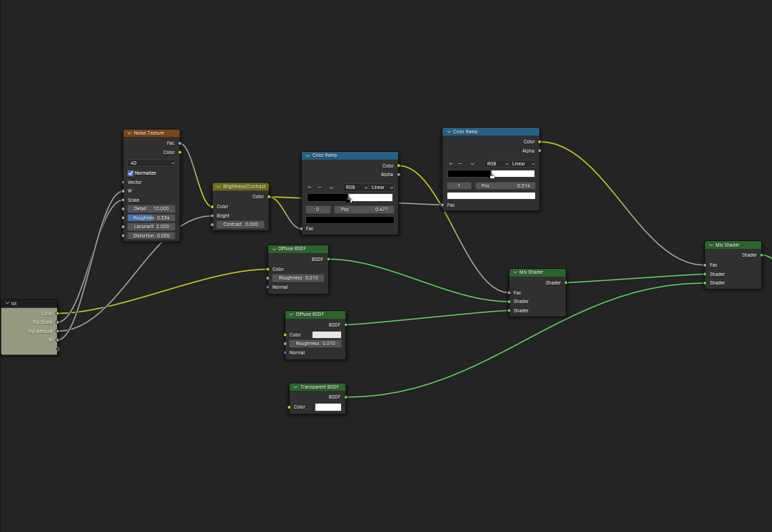Collapse the lol group node with its arrow

(7, 303)
